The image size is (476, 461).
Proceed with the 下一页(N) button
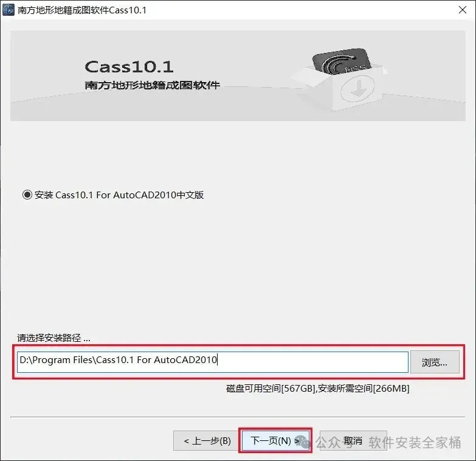tap(275, 440)
